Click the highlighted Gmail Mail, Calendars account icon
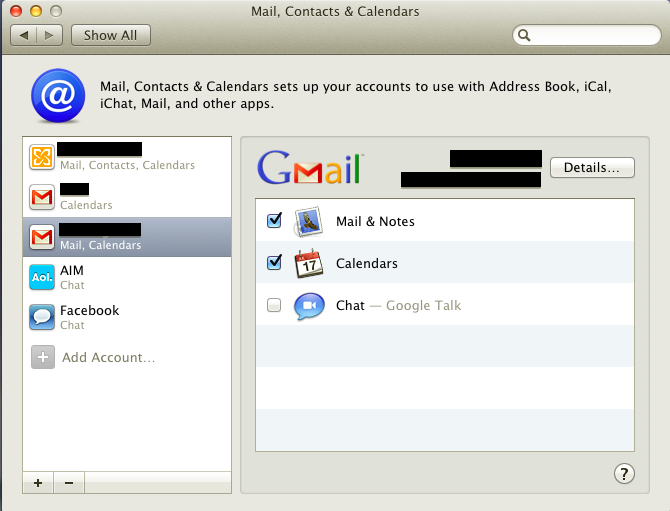670x511 pixels. tap(42, 237)
